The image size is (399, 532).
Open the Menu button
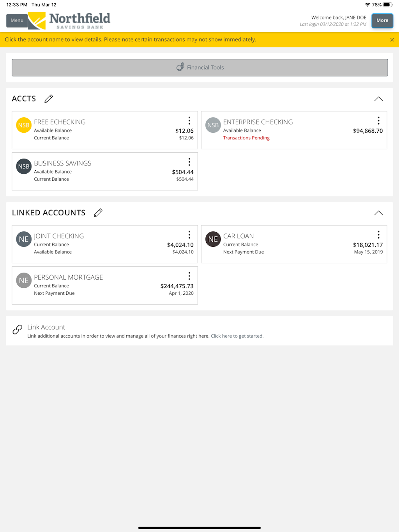tap(17, 20)
